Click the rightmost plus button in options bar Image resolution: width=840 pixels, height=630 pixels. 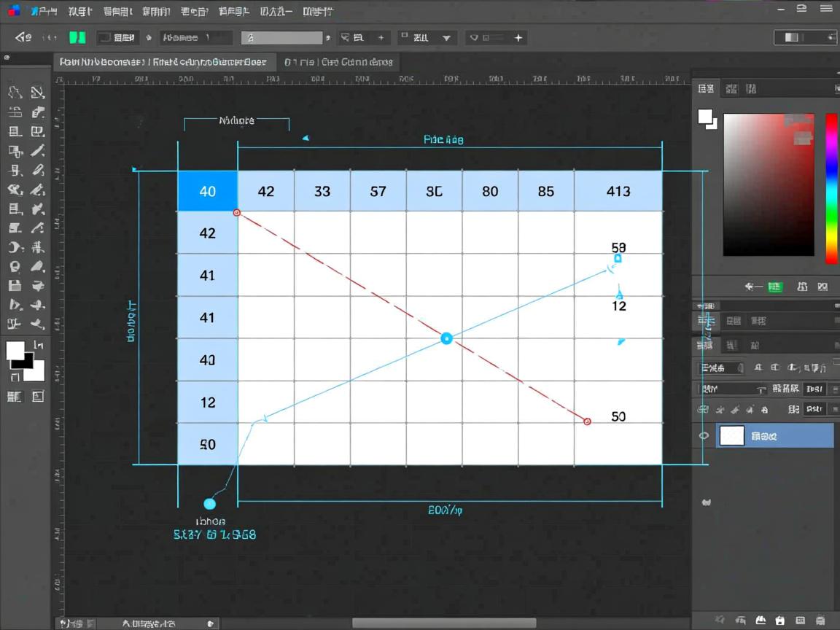click(518, 38)
